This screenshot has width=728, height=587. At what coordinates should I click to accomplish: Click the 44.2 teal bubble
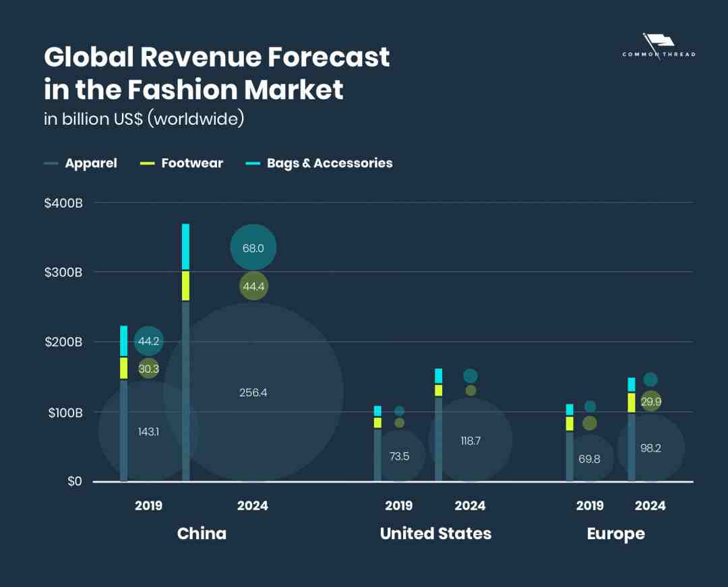point(148,342)
